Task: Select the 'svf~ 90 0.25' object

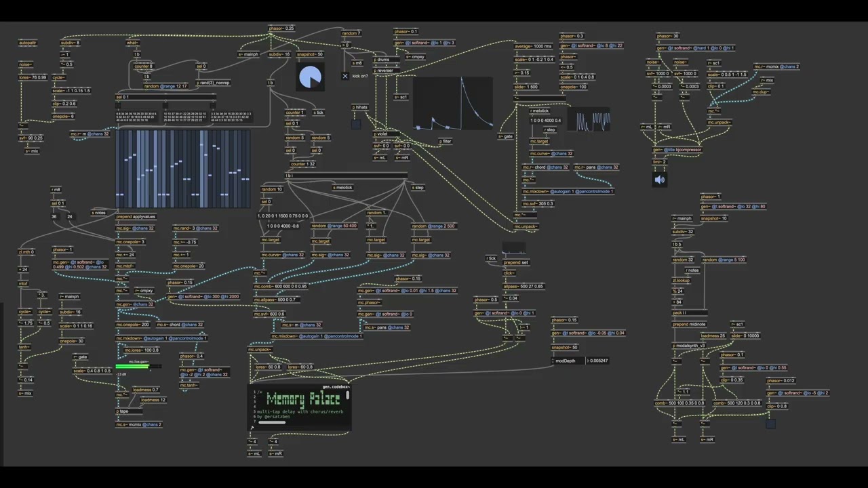Action: pyautogui.click(x=31, y=138)
